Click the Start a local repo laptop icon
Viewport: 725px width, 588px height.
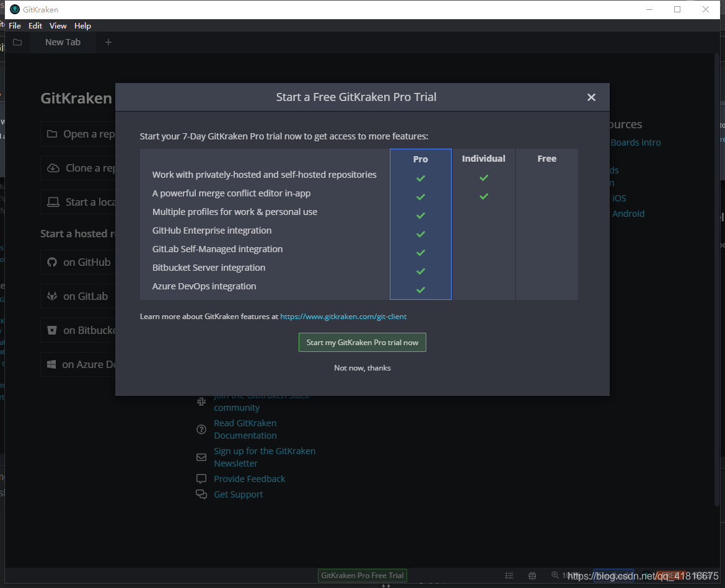[53, 202]
